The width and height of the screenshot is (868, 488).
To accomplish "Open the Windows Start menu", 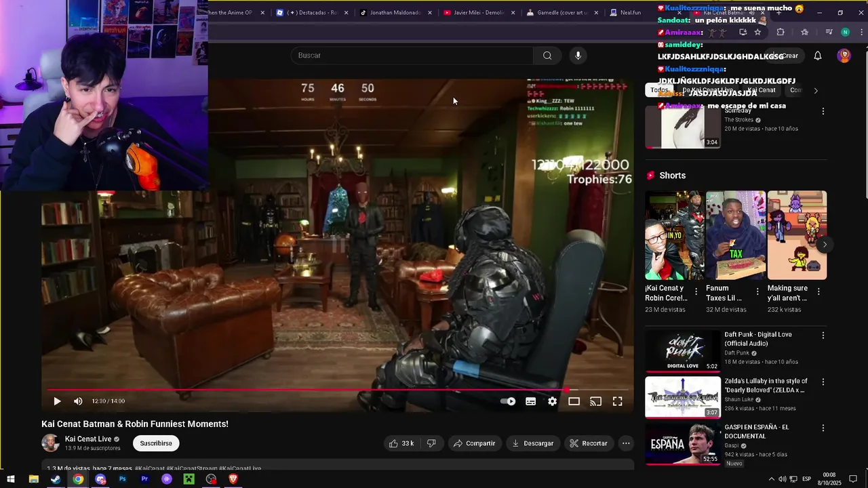I will tap(11, 479).
